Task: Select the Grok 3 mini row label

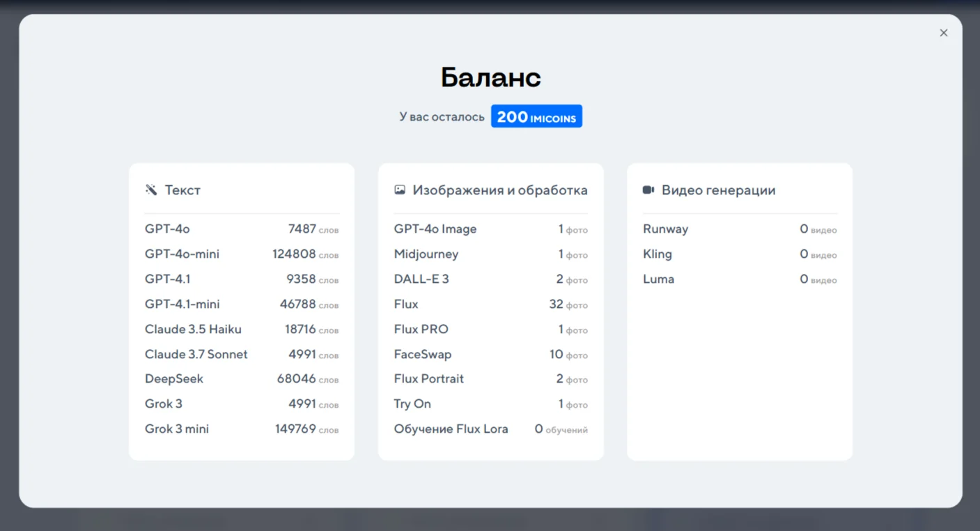Action: 177,429
